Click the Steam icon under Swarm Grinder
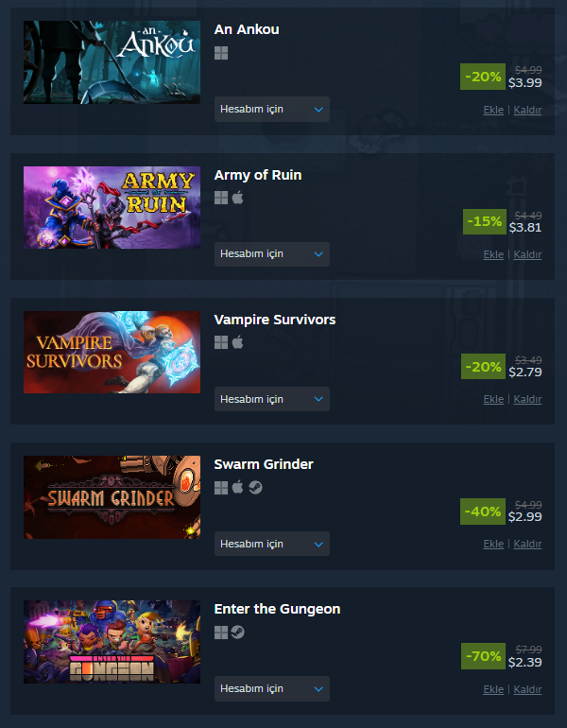 coord(255,487)
